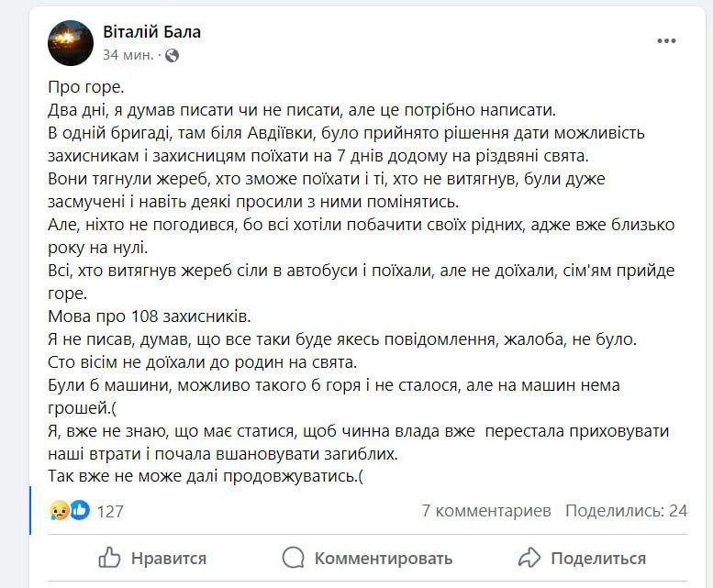The width and height of the screenshot is (713, 588).
Task: Click the last line Так вже не може
Action: [x=206, y=476]
